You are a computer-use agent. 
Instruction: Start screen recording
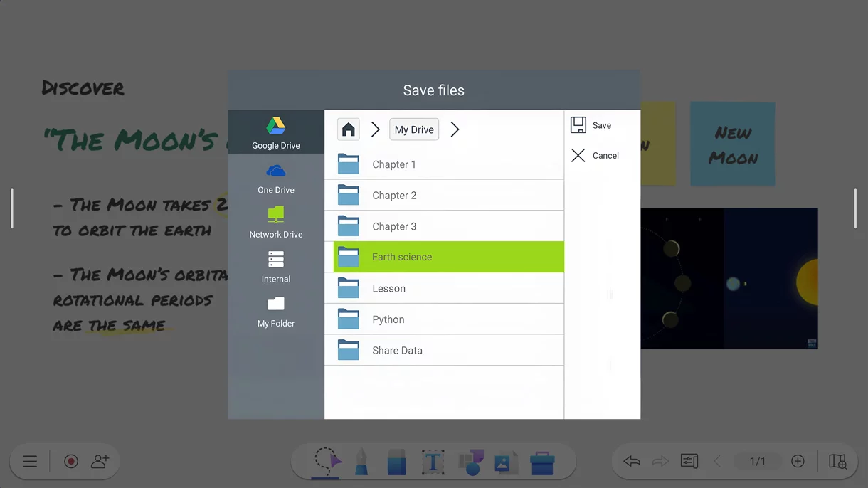tap(71, 461)
